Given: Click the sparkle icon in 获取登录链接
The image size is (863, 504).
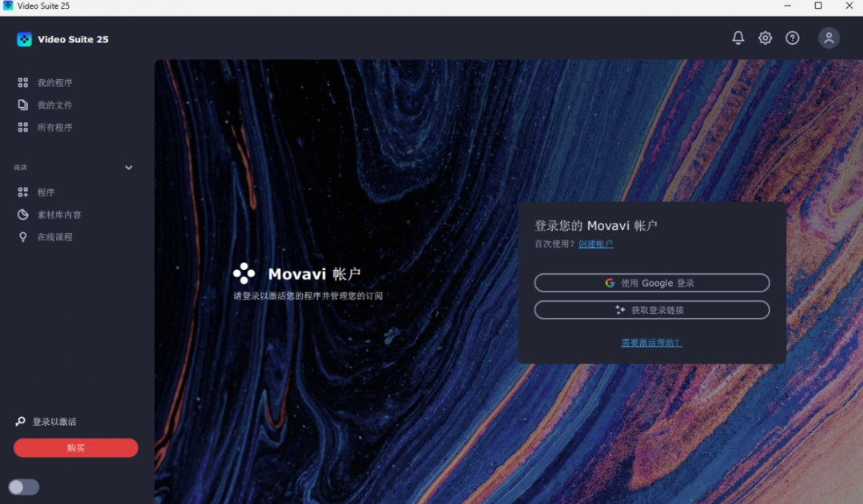Looking at the screenshot, I should tap(620, 310).
